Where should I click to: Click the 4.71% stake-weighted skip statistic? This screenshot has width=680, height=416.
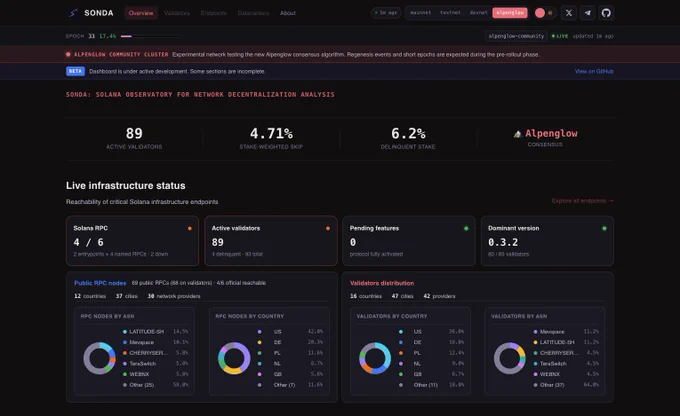[271, 138]
